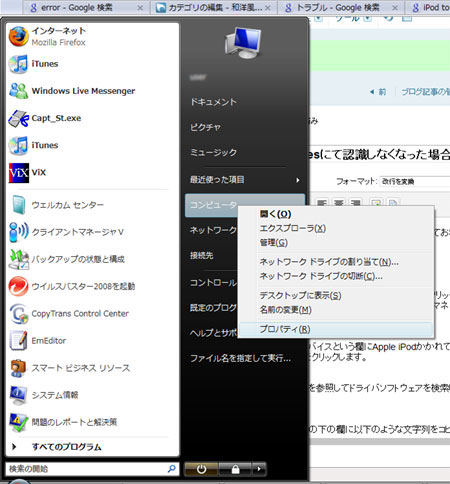450x484 pixels.
Task: Click the 前 link on the blog page
Action: (x=378, y=92)
